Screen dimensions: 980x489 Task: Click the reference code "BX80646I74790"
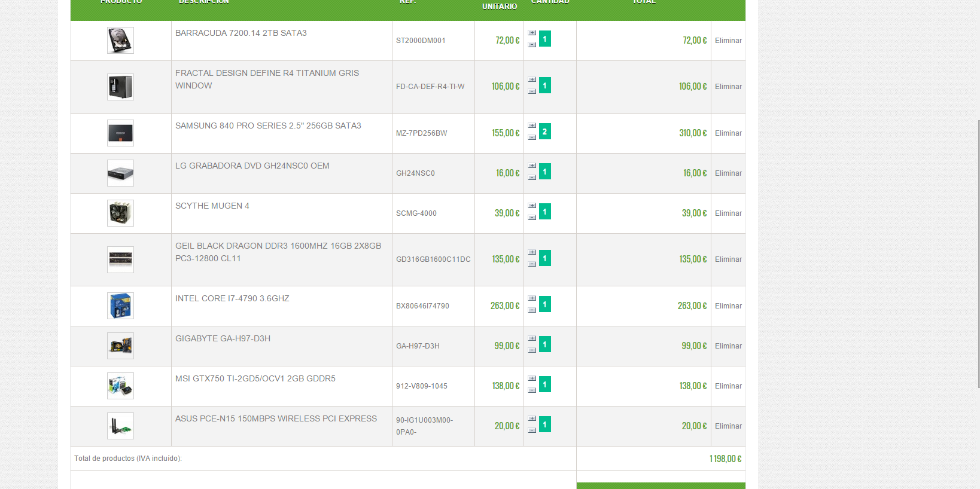[x=422, y=306]
